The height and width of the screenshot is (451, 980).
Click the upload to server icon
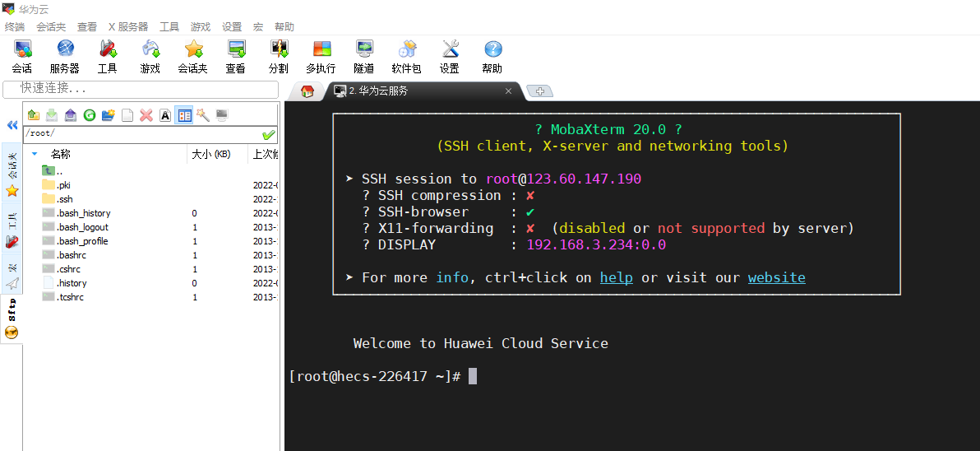(x=71, y=115)
